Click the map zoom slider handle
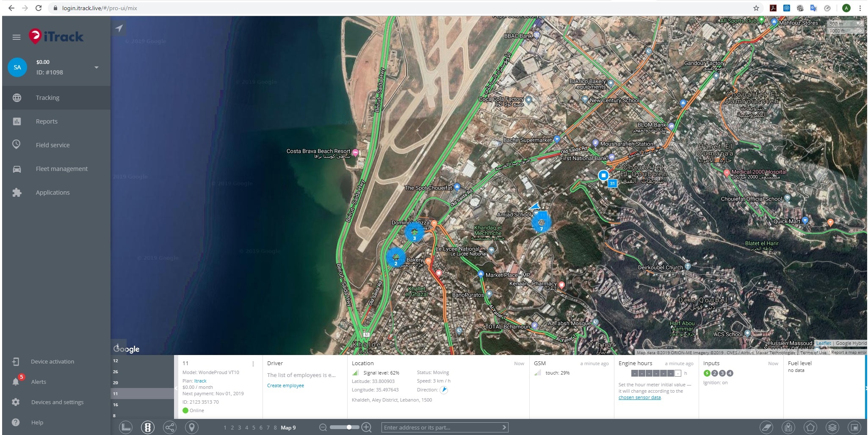868x435 pixels. (x=349, y=427)
